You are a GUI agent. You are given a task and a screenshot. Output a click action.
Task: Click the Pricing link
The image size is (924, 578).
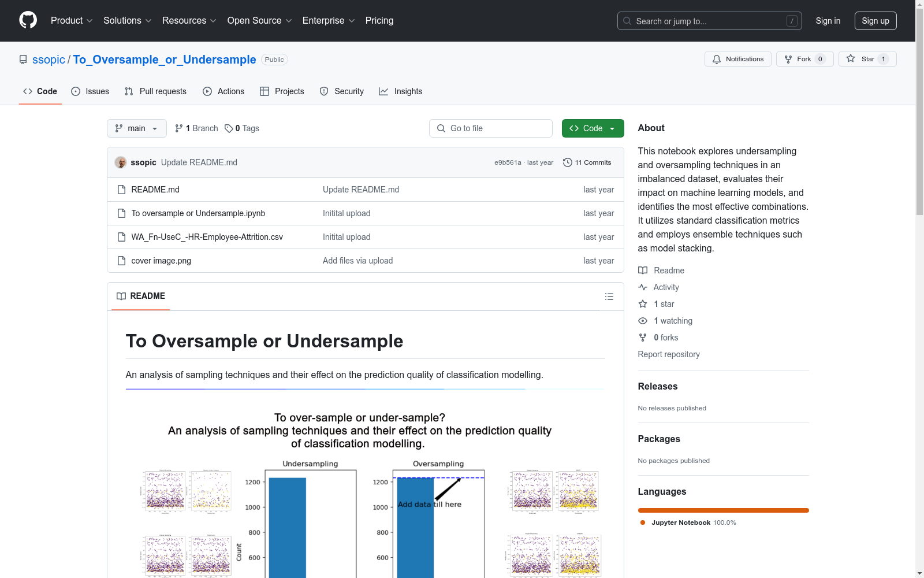click(x=379, y=20)
